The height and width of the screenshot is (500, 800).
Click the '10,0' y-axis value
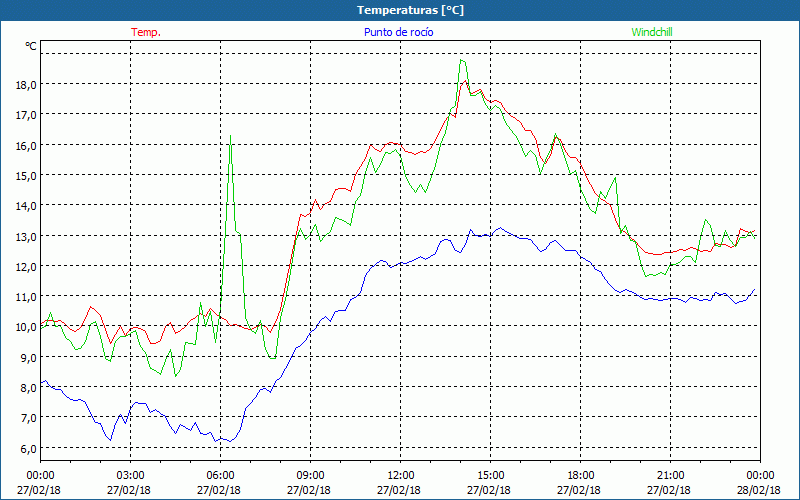pos(26,327)
